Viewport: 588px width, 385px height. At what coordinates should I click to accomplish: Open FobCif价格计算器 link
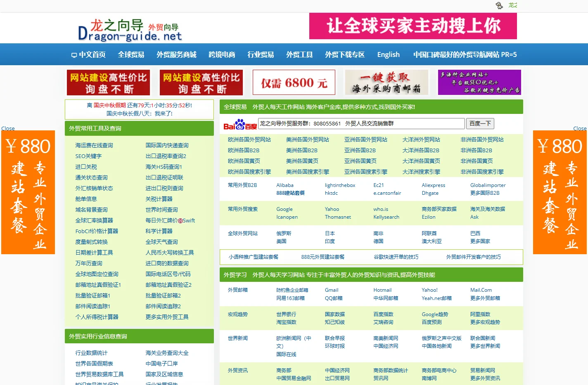point(97,231)
